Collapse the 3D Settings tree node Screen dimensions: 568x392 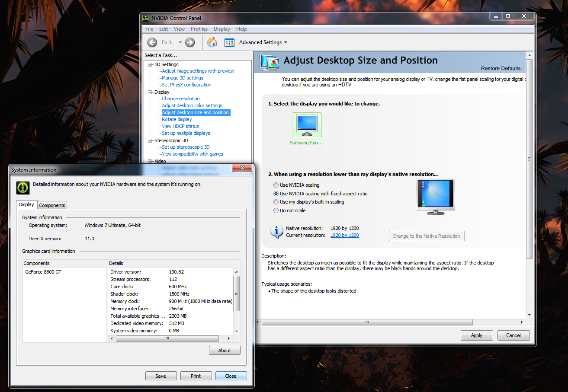coord(150,64)
